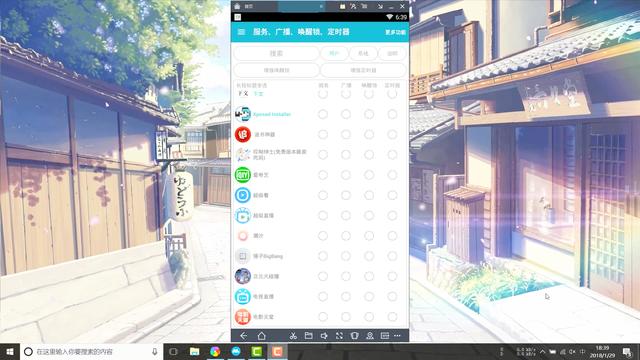Click the orange emulator taskbar icon
This screenshot has height=360, width=640.
click(277, 351)
